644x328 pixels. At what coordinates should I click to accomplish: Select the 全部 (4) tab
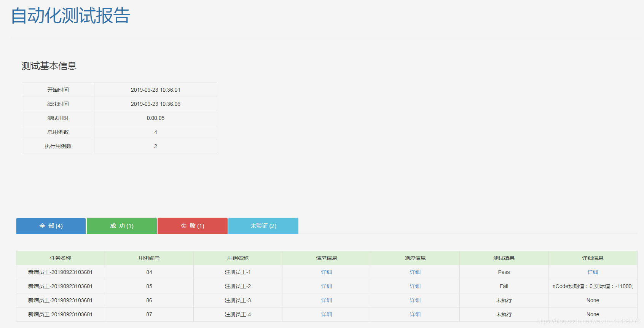point(51,226)
